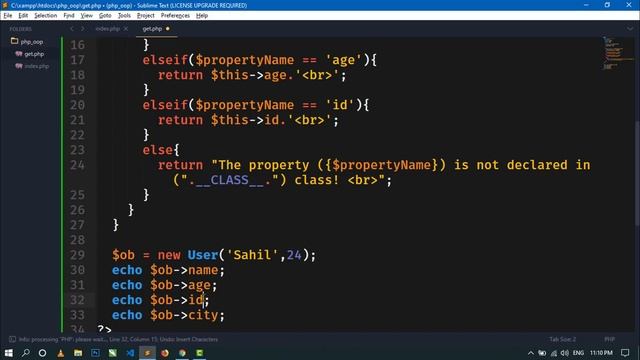
Task: Open Chrome from the taskbar
Action: pos(182,353)
